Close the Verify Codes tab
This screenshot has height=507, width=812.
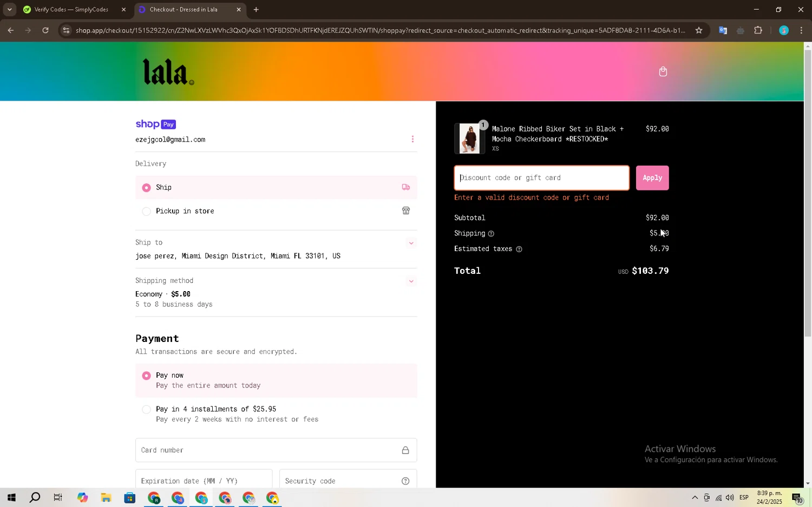123,9
